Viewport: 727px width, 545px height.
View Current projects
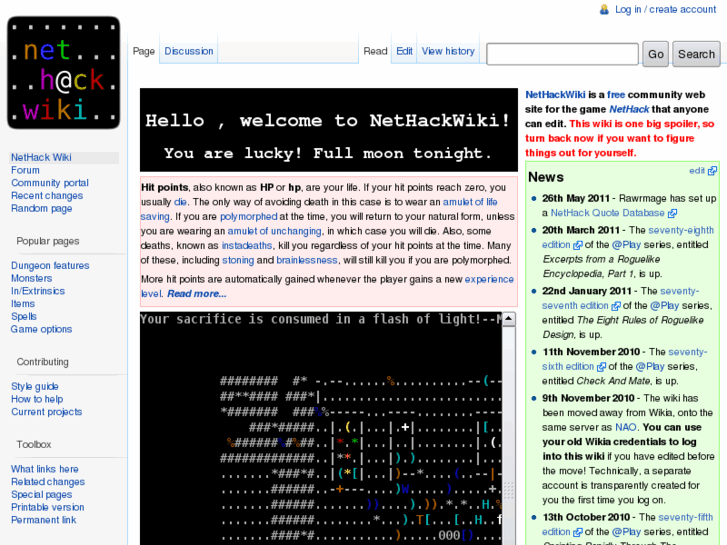[x=46, y=412]
